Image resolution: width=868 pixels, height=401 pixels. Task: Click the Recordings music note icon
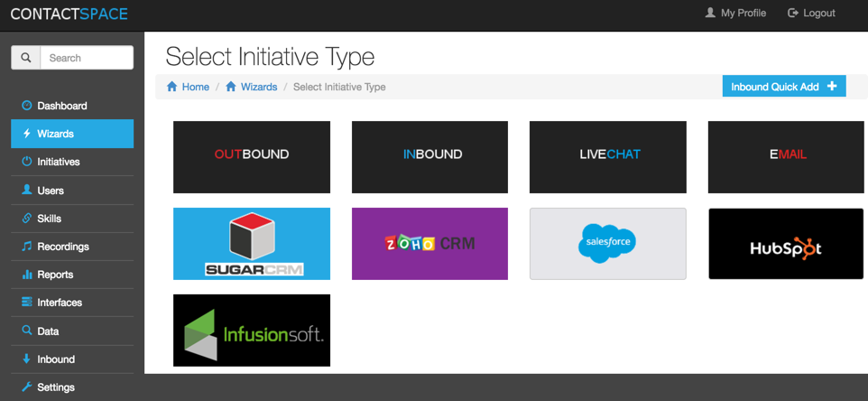(26, 247)
